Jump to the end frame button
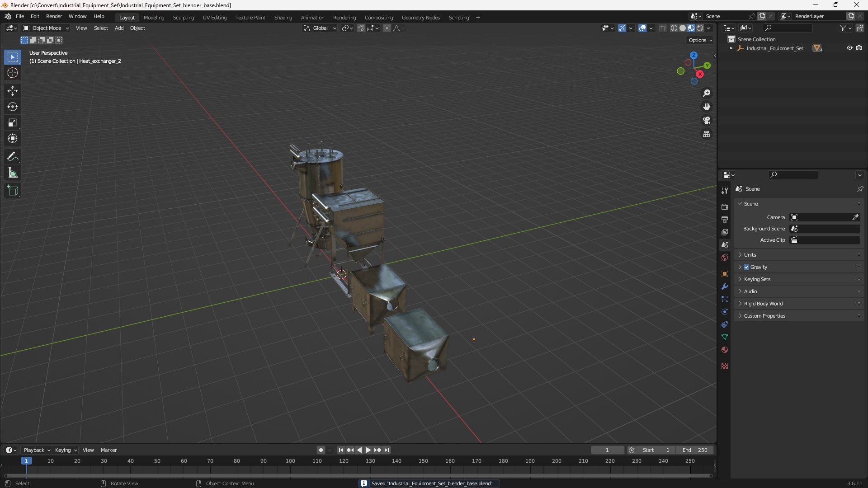The height and width of the screenshot is (488, 868). (387, 450)
